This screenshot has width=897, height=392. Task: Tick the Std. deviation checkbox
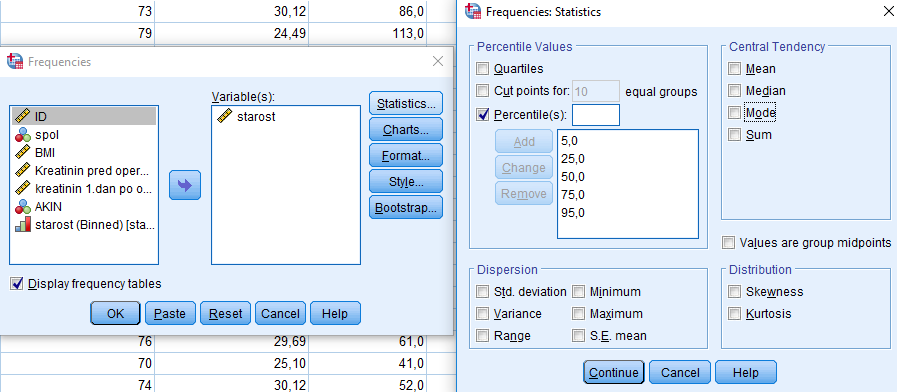point(483,292)
